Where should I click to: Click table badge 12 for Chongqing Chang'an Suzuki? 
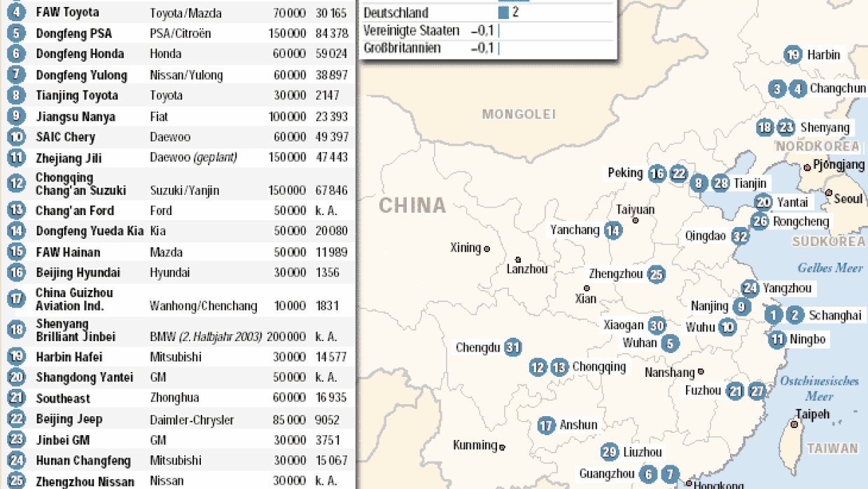tap(17, 184)
